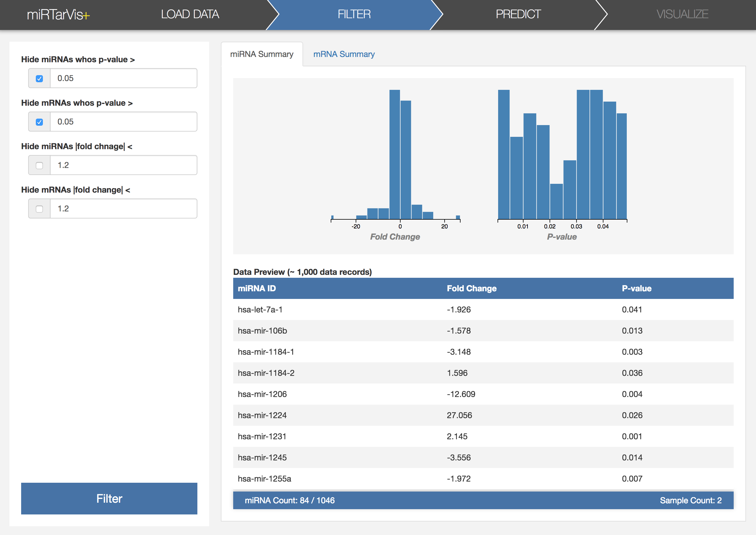Enable the mRNA fold change filter checkbox
This screenshot has height=535, width=756.
point(39,209)
